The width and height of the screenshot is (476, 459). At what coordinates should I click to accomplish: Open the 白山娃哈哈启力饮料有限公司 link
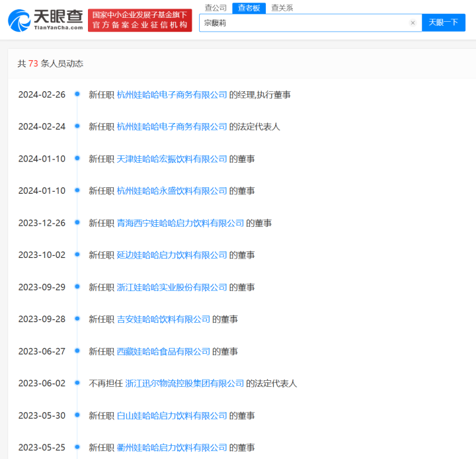click(x=172, y=415)
